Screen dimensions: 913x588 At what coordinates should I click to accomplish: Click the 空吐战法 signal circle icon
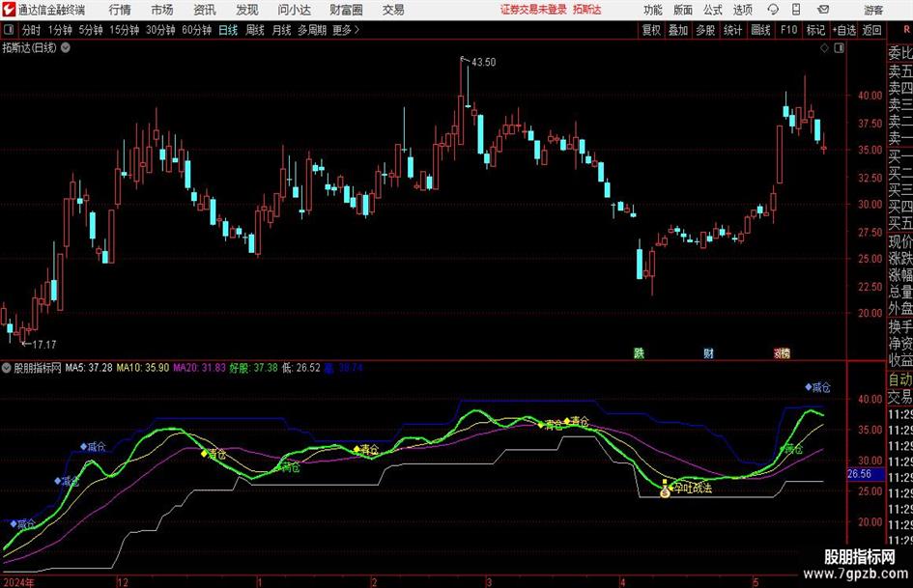[x=665, y=492]
